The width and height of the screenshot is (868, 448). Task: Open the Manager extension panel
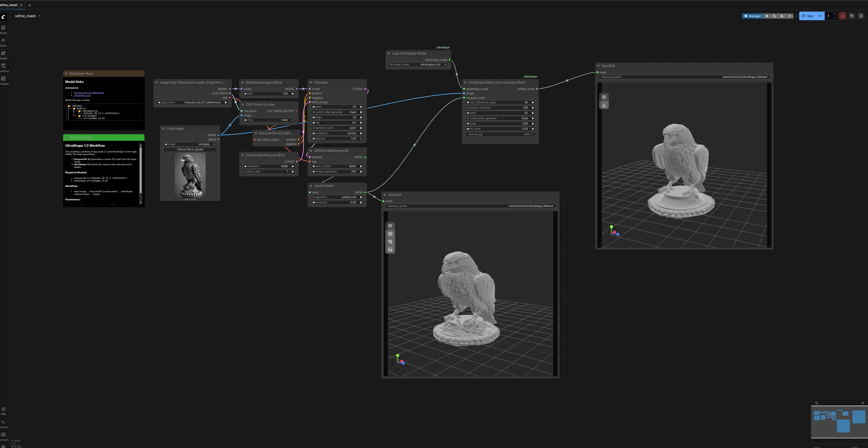752,16
